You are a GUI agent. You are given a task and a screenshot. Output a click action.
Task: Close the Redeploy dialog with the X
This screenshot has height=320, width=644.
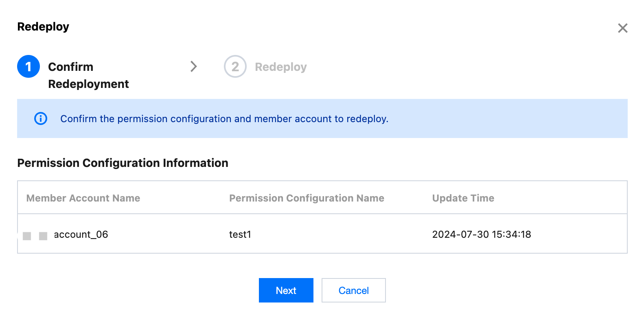coord(622,28)
